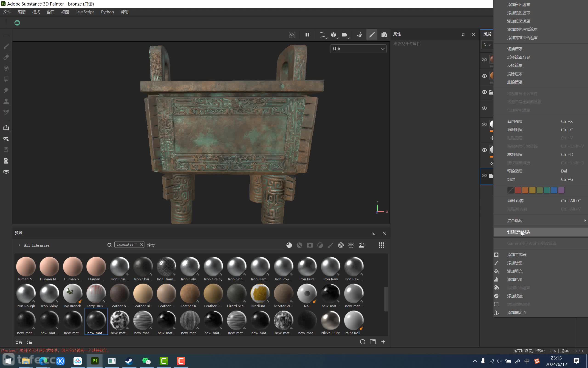
Task: Switch asset grid thumbnail size icon
Action: (x=382, y=245)
